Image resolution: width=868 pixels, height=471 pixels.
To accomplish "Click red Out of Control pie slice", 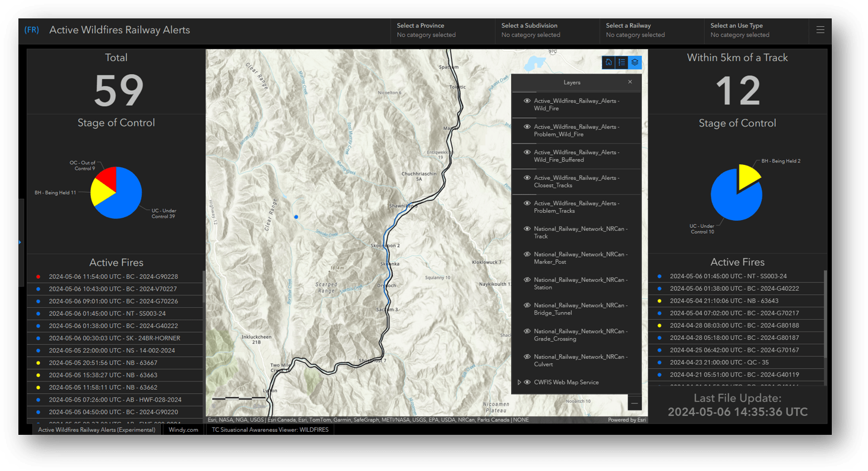I will pyautogui.click(x=107, y=177).
